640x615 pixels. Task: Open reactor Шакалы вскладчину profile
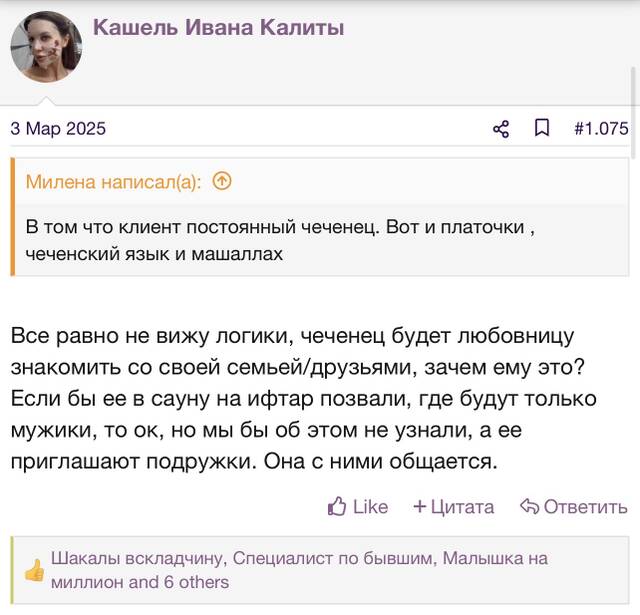(138, 558)
